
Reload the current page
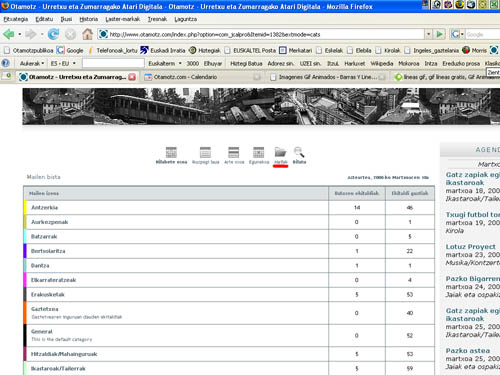click(x=53, y=34)
